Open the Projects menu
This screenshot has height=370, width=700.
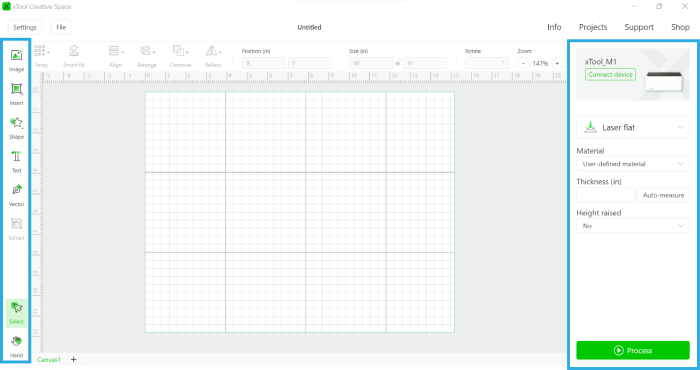click(593, 27)
